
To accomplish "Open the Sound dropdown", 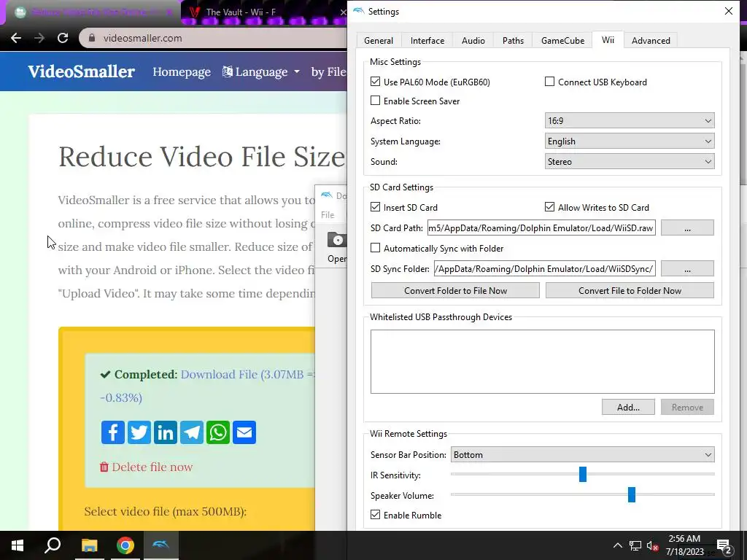I will 630,161.
